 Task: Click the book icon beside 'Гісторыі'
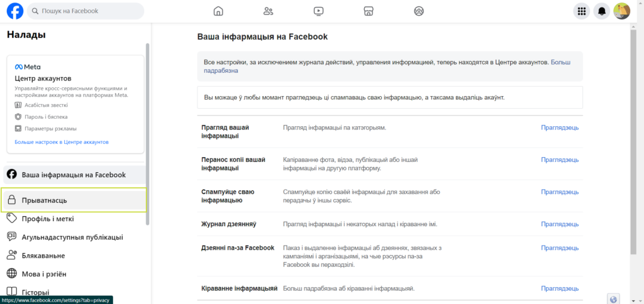pos(12,291)
